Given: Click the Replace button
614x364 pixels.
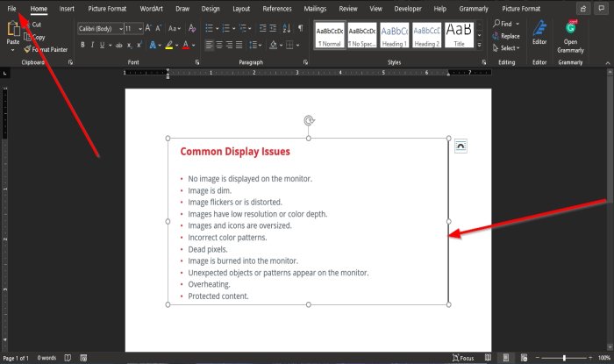Looking at the screenshot, I should (509, 36).
